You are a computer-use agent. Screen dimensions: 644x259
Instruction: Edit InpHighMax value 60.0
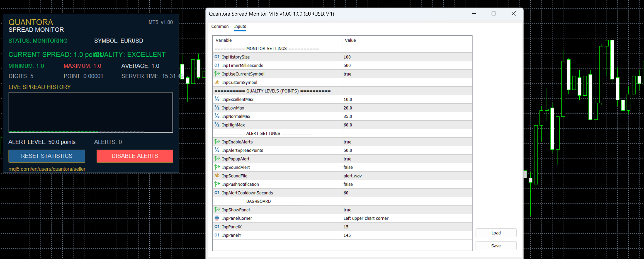[407, 125]
